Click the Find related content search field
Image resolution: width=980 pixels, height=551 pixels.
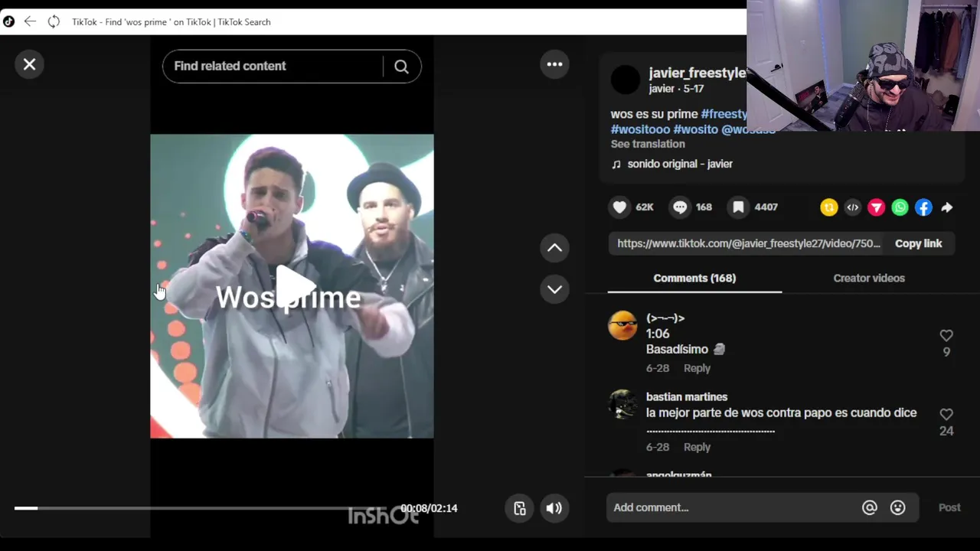(273, 66)
